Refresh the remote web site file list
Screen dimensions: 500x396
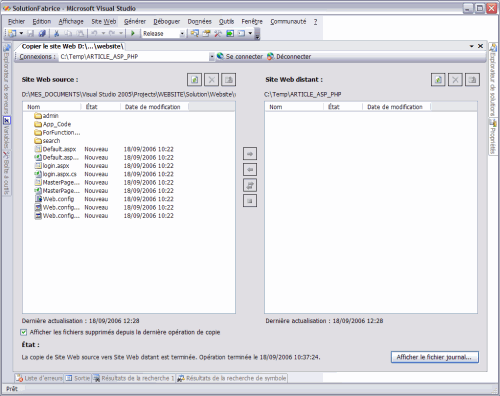click(438, 80)
